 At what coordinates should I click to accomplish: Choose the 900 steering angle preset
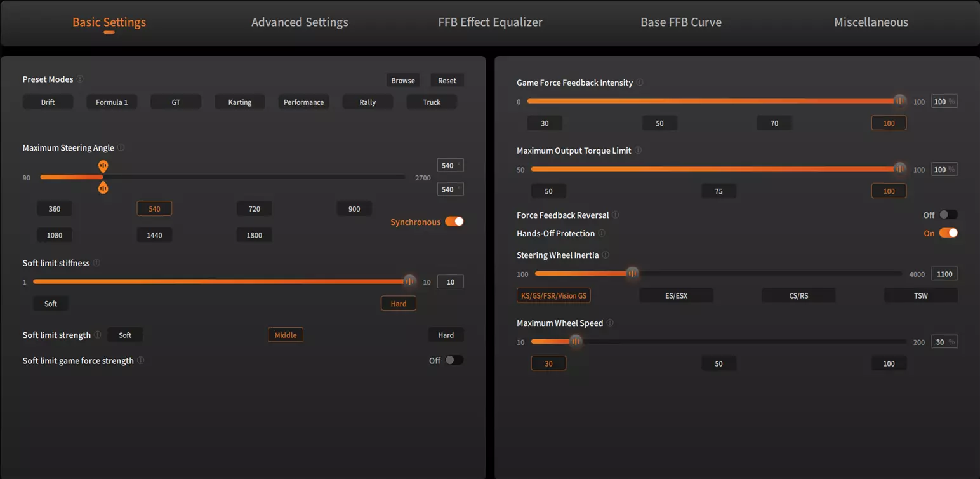pyautogui.click(x=354, y=209)
